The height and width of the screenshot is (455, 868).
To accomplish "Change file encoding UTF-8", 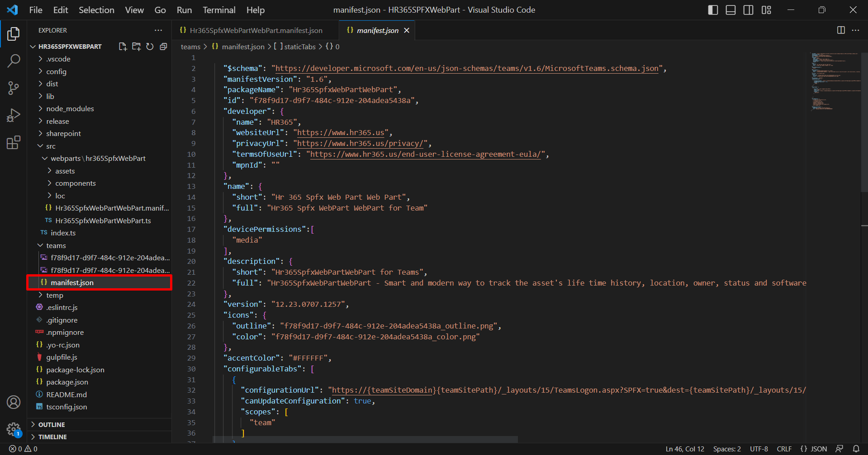I will pyautogui.click(x=759, y=449).
